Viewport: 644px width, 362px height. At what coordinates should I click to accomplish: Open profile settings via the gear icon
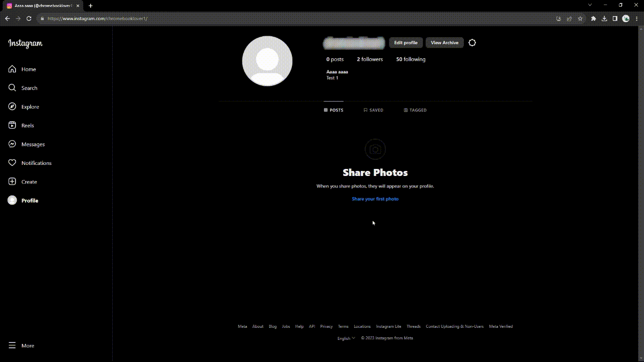pyautogui.click(x=472, y=43)
